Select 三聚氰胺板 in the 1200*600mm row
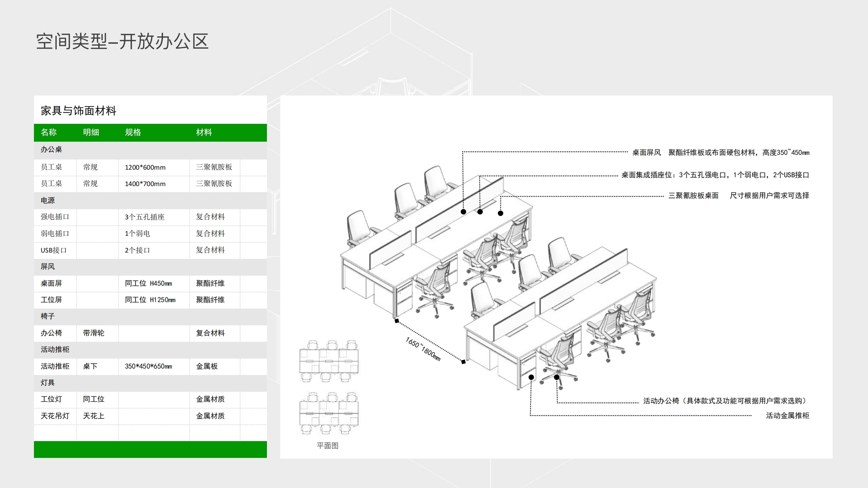 214,167
